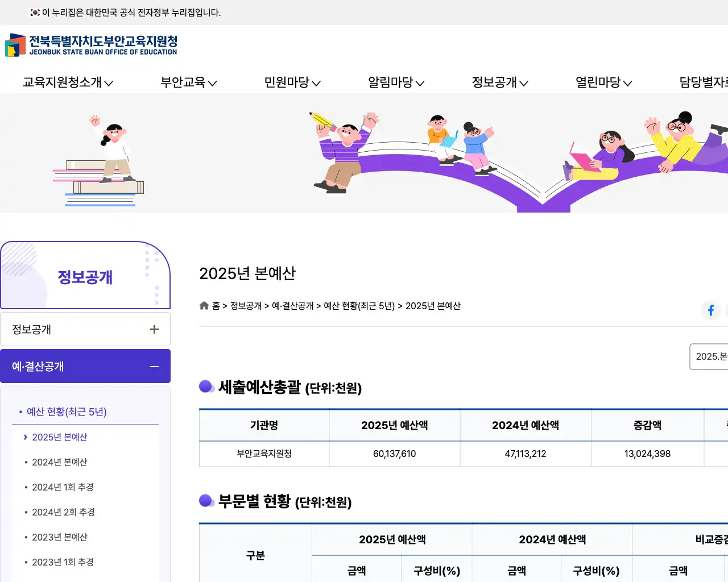This screenshot has height=582, width=728.
Task: Click 금액 subheader under 2025년 예산액
Action: [357, 571]
